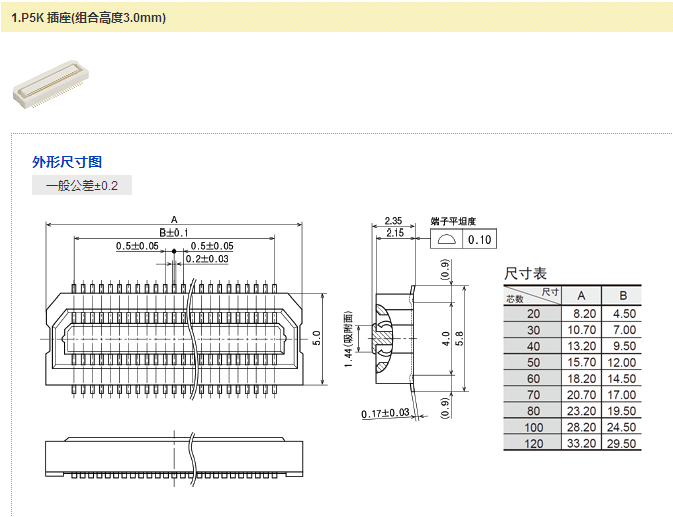Click the side-profile drawing at the bottom left

pyautogui.click(x=175, y=453)
